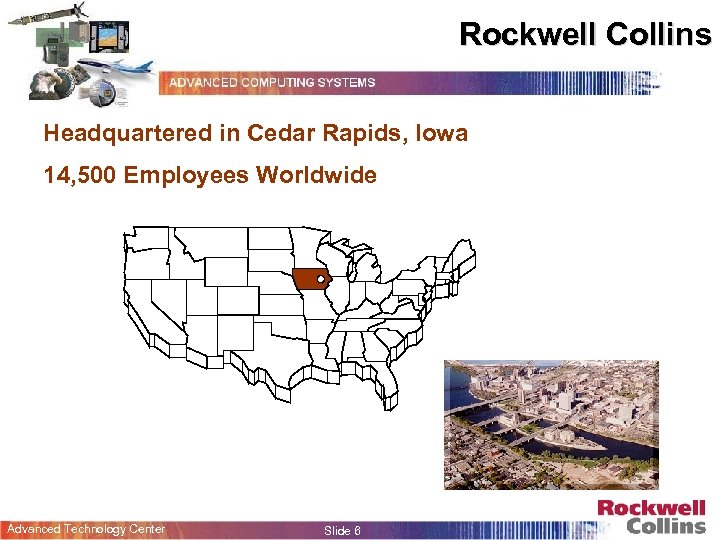Select 'Headquartered in Cedar Rapids, Iowa' text
Screen dimensions: 720x540
256,134
